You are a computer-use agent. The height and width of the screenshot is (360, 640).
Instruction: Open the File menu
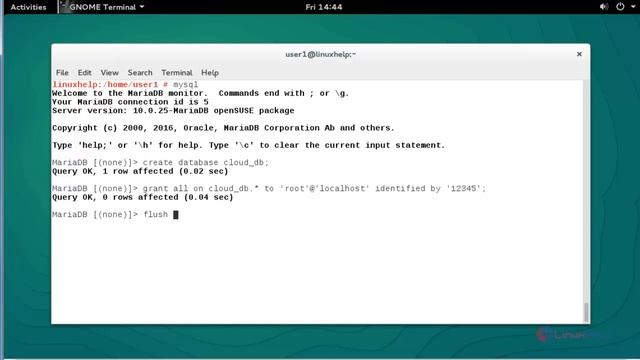pyautogui.click(x=62, y=73)
